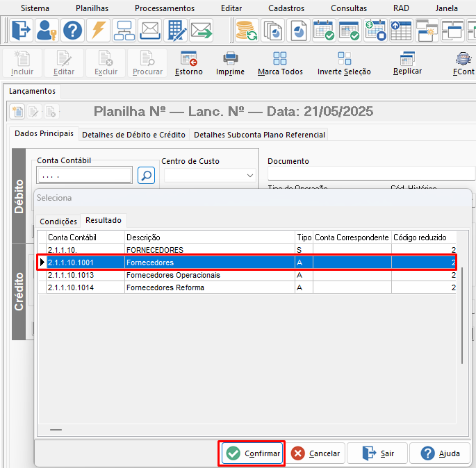Click the envelope with green arrow icon
476x468 pixels.
tap(202, 30)
